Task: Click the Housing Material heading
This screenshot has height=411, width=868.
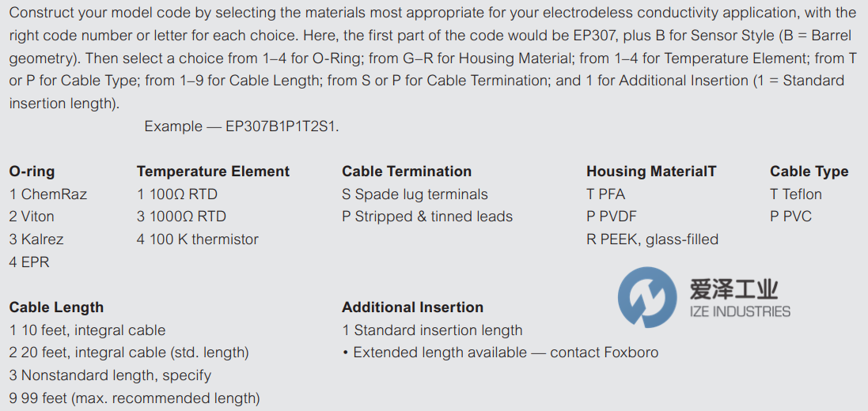Action: [x=650, y=172]
